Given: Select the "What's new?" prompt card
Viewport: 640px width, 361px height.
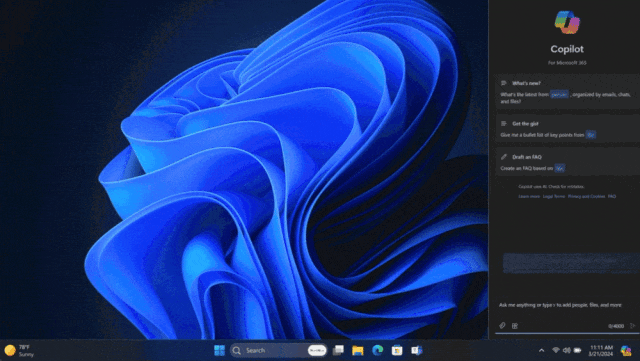Looking at the screenshot, I should pyautogui.click(x=567, y=92).
